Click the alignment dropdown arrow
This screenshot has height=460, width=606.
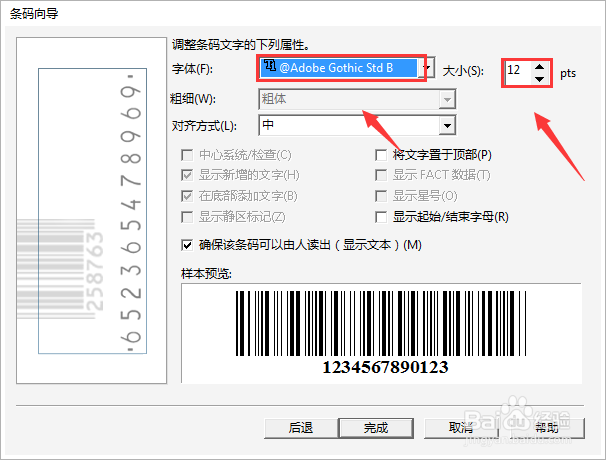447,126
